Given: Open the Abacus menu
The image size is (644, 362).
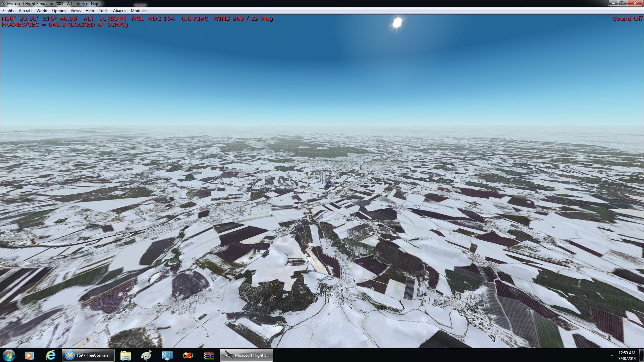Looking at the screenshot, I should [x=119, y=11].
